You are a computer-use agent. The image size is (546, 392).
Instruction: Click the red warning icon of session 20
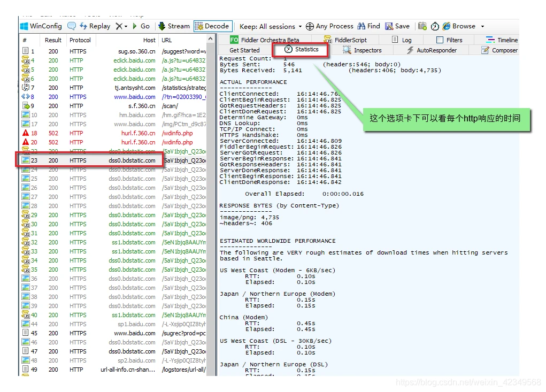(x=26, y=142)
